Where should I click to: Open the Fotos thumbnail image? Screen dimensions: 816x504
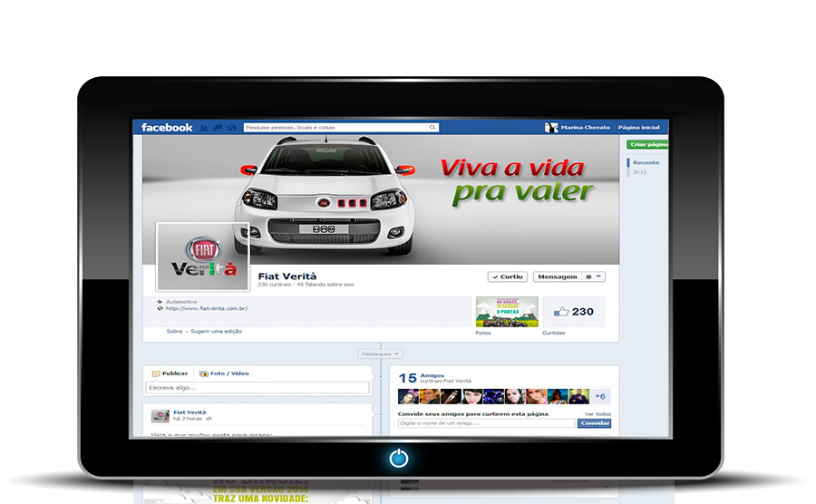pyautogui.click(x=507, y=312)
